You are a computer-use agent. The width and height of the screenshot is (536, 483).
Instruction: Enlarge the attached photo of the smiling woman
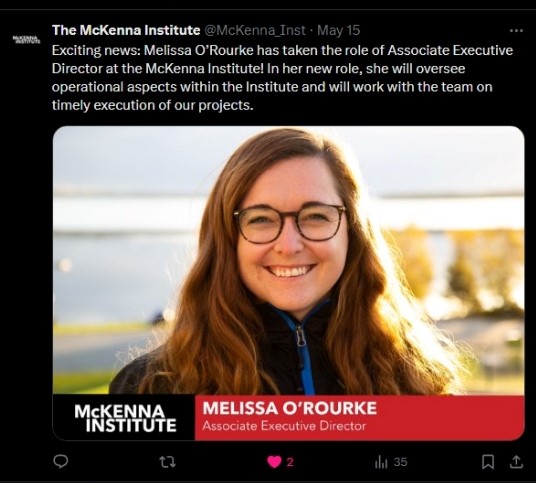tap(289, 260)
